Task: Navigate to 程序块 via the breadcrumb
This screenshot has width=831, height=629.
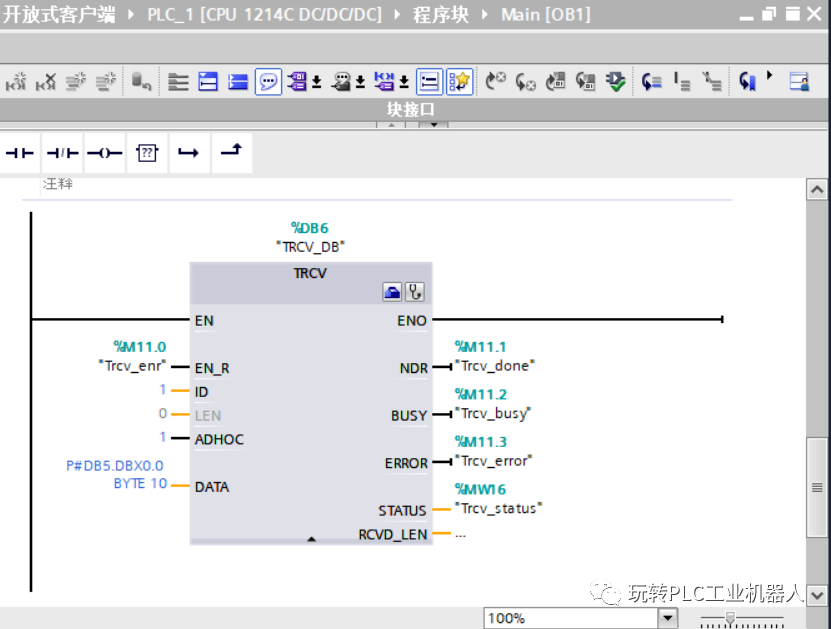Action: [x=440, y=14]
